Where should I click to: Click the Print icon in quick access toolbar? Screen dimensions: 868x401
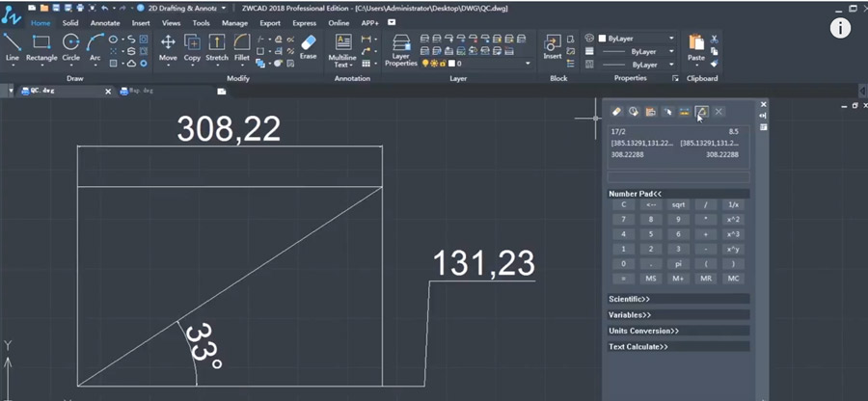coord(79,9)
